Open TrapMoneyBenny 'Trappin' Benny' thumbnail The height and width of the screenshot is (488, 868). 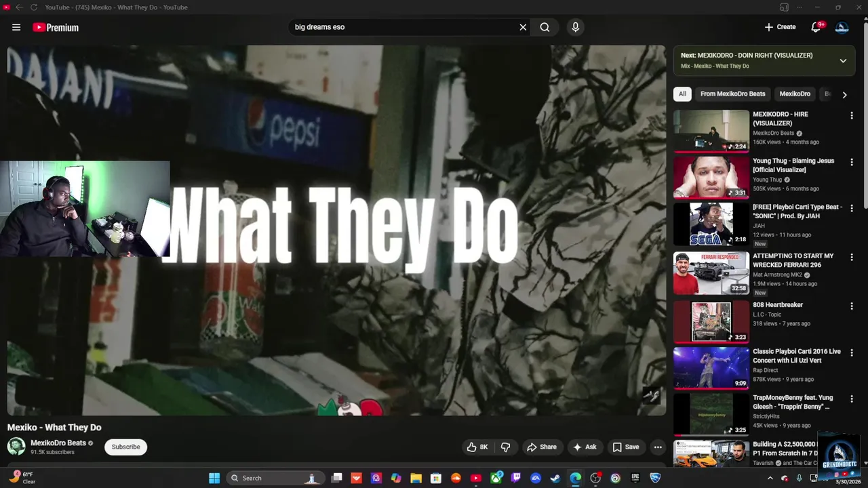tap(711, 414)
